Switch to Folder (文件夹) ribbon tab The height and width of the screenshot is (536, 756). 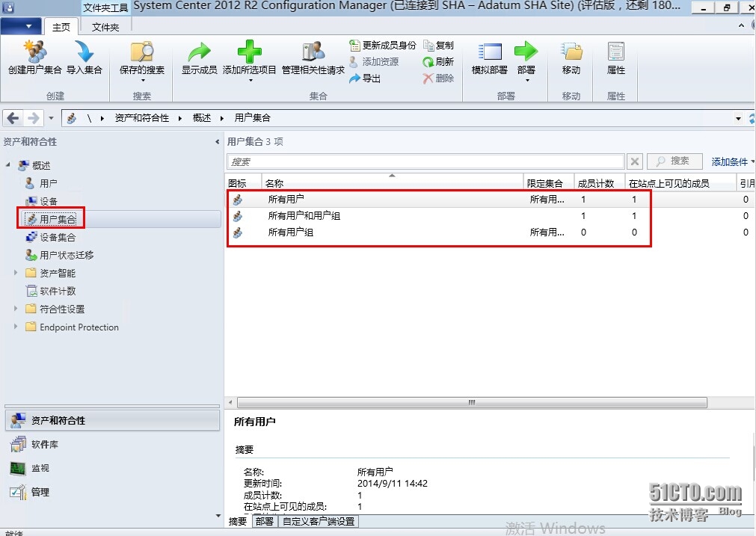click(105, 28)
